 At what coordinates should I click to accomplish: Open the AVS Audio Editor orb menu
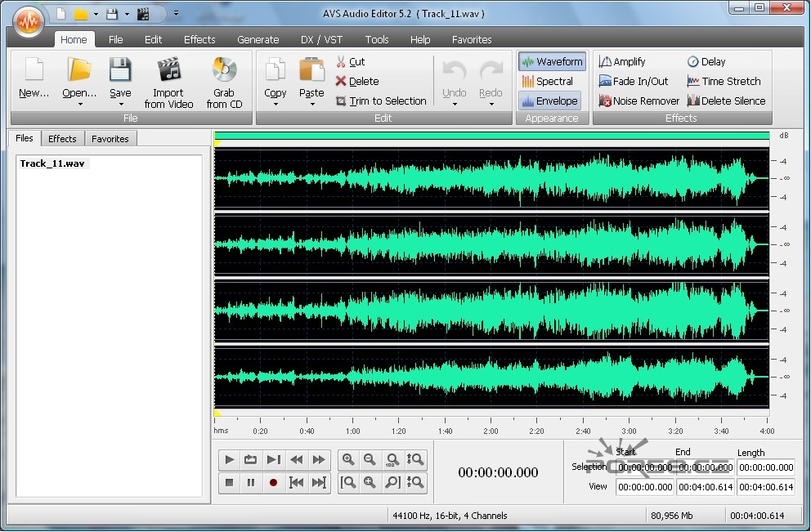click(x=28, y=21)
